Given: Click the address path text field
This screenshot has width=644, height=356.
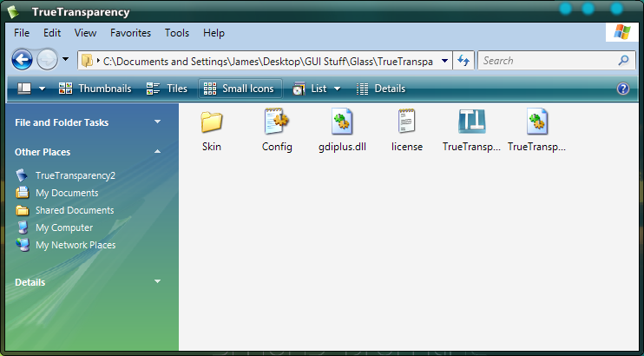Looking at the screenshot, I should pos(267,62).
